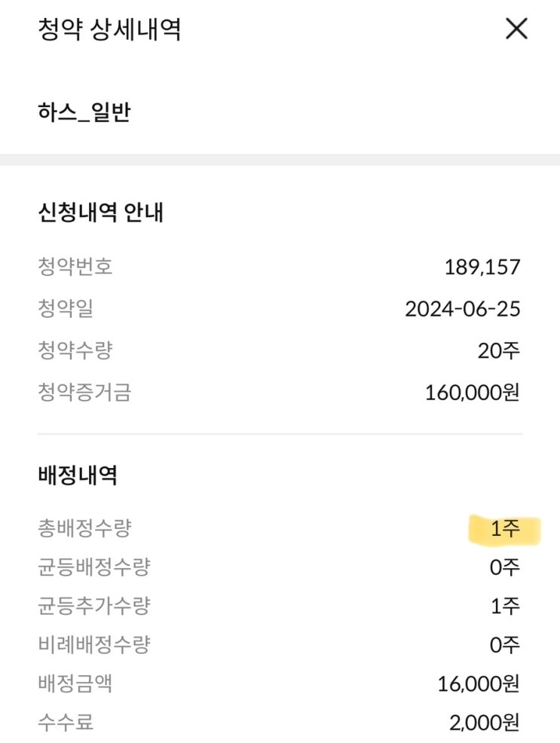The image size is (560, 743).
Task: Click the 비례배정수량 0주 value
Action: [x=504, y=645]
